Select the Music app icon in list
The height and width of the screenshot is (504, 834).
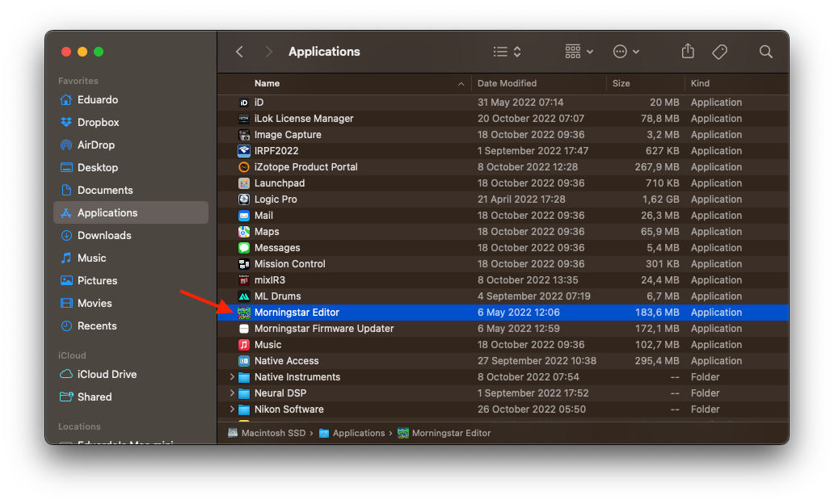coord(243,345)
